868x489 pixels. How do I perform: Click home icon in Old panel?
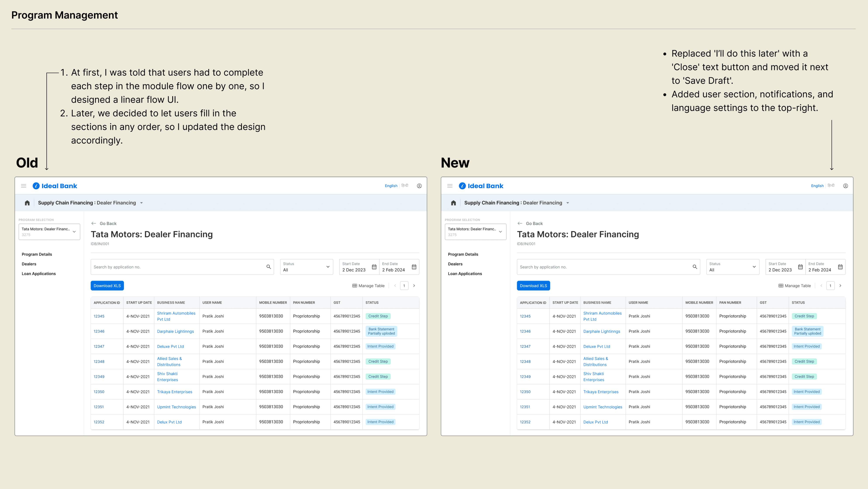coord(27,203)
